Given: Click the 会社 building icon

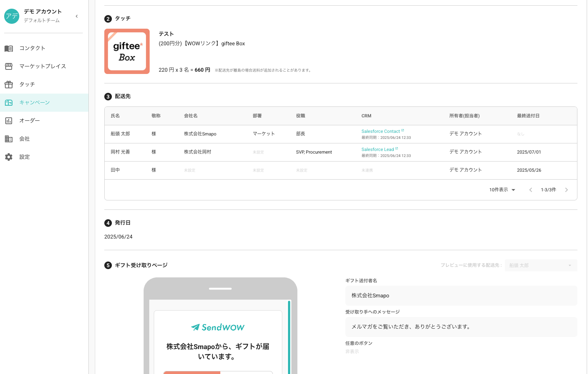Looking at the screenshot, I should coord(9,139).
